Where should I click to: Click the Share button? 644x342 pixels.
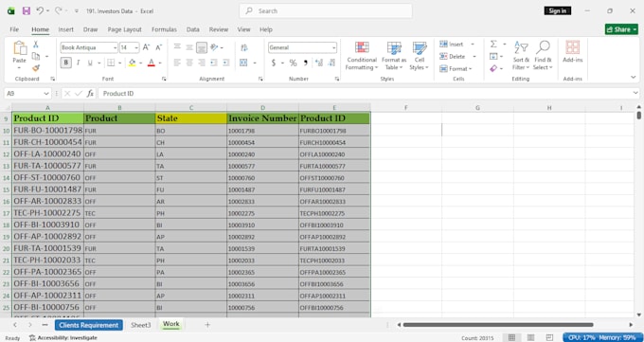tap(621, 29)
